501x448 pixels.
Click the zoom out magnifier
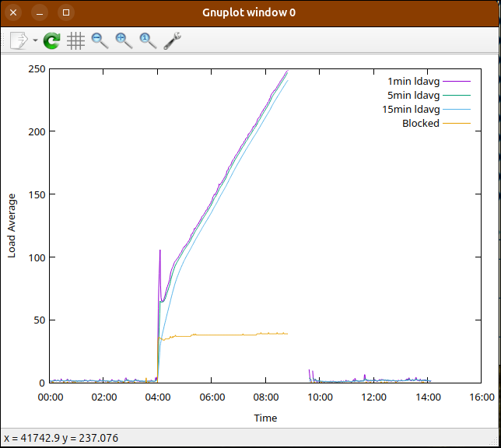100,40
